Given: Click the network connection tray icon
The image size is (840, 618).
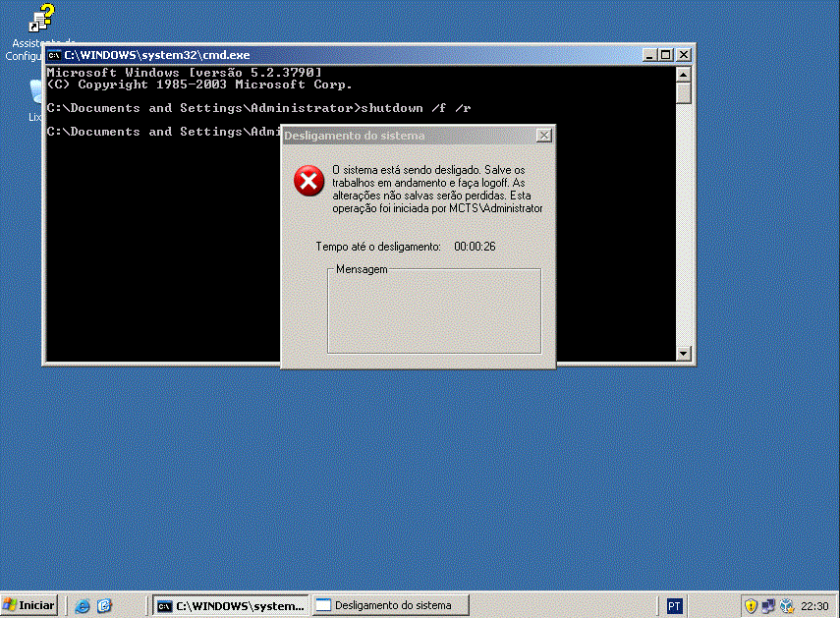Looking at the screenshot, I should pyautogui.click(x=768, y=606).
